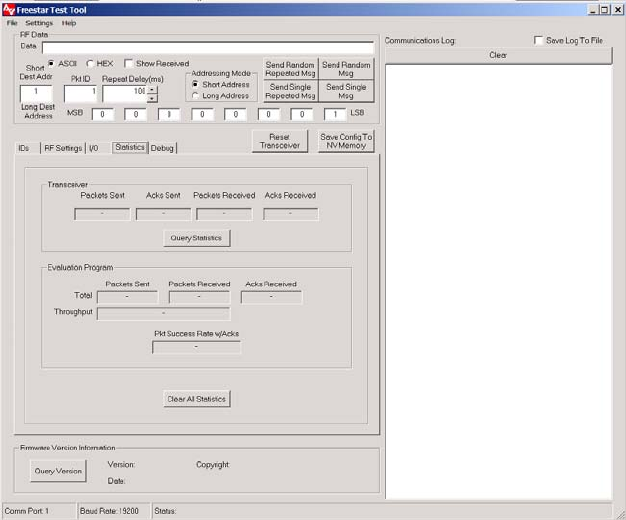This screenshot has height=520, width=626.
Task: Click the Freestar Test Tool title bar icon
Action: tap(8, 10)
